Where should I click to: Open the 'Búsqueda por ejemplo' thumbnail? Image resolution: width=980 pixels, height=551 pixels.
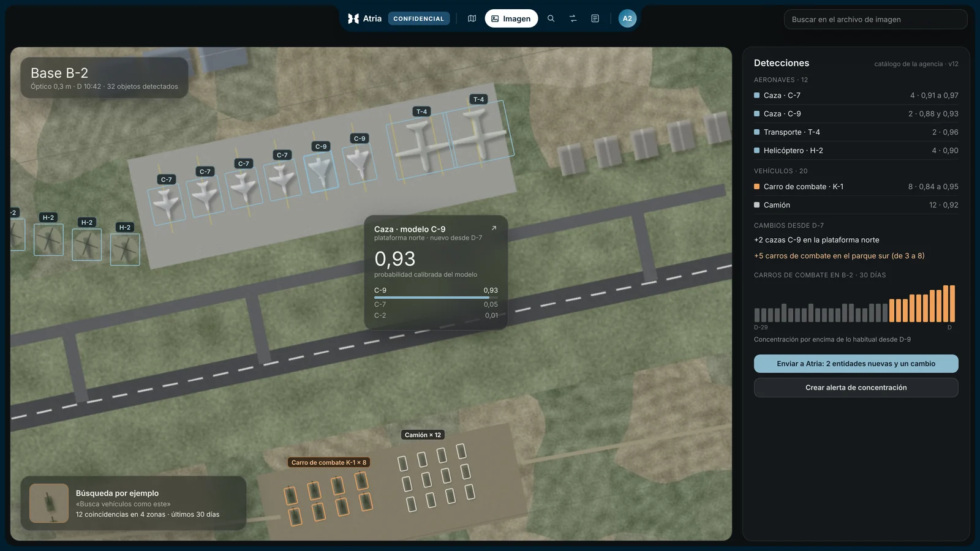[x=49, y=503]
